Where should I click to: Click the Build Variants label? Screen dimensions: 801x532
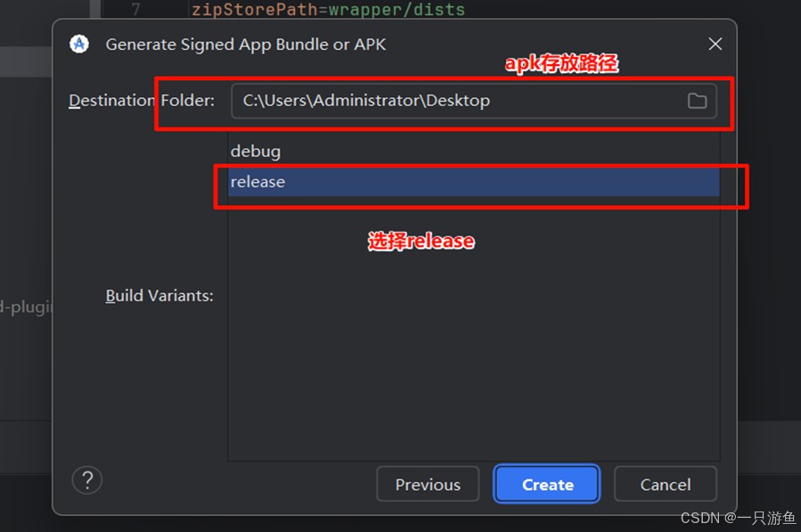(x=159, y=296)
